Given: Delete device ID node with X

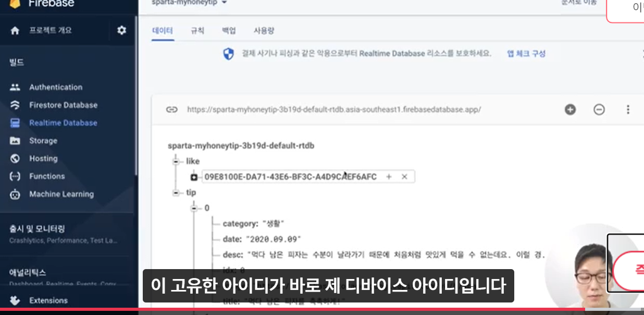Looking at the screenshot, I should 404,177.
